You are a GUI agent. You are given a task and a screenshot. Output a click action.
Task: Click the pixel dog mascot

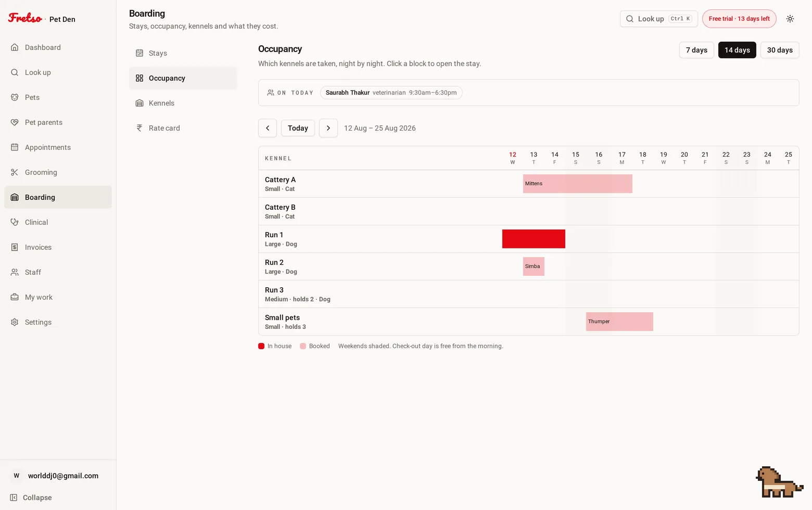tap(779, 482)
